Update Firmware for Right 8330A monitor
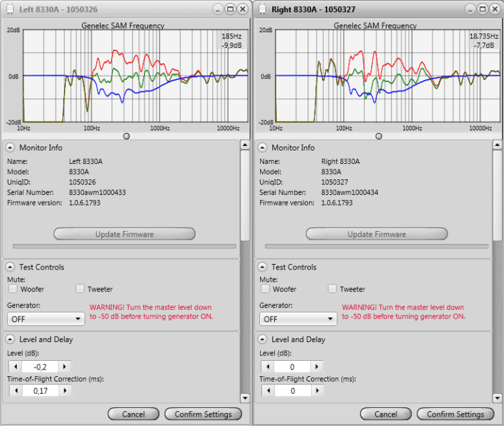The image size is (504, 426). pos(377,234)
